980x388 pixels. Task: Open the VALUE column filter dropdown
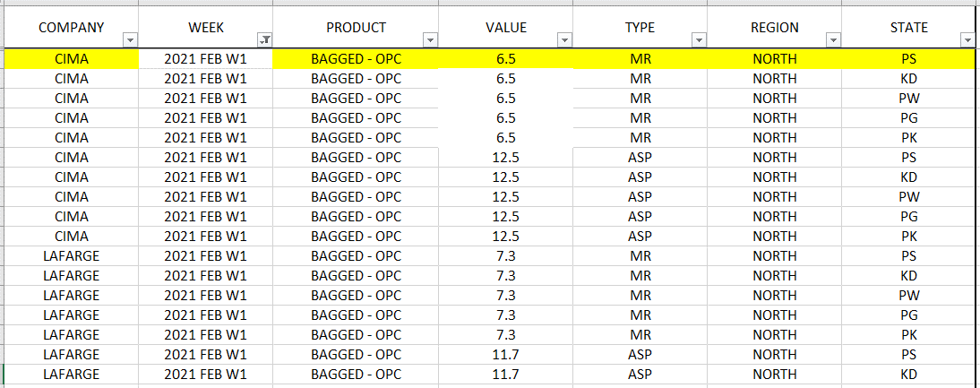click(564, 40)
